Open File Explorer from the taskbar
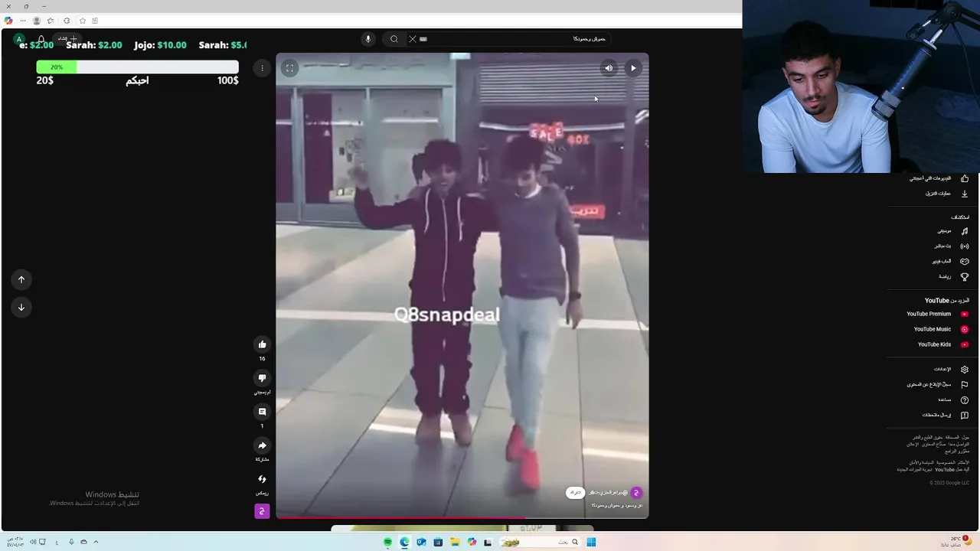Image resolution: width=980 pixels, height=551 pixels. [x=455, y=542]
